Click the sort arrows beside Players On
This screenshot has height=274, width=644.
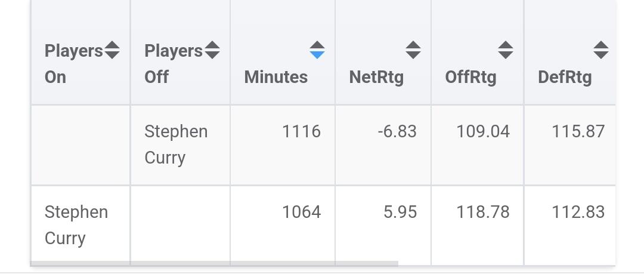pos(112,51)
